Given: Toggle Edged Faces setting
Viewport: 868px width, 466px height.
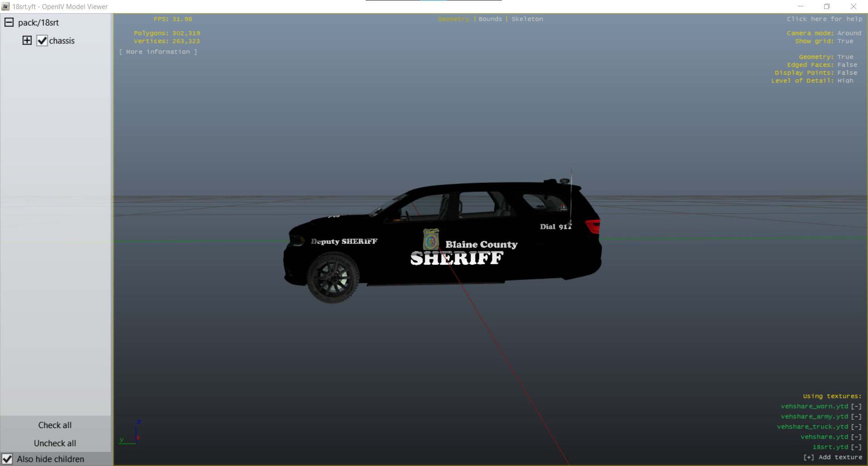Looking at the screenshot, I should click(x=847, y=65).
